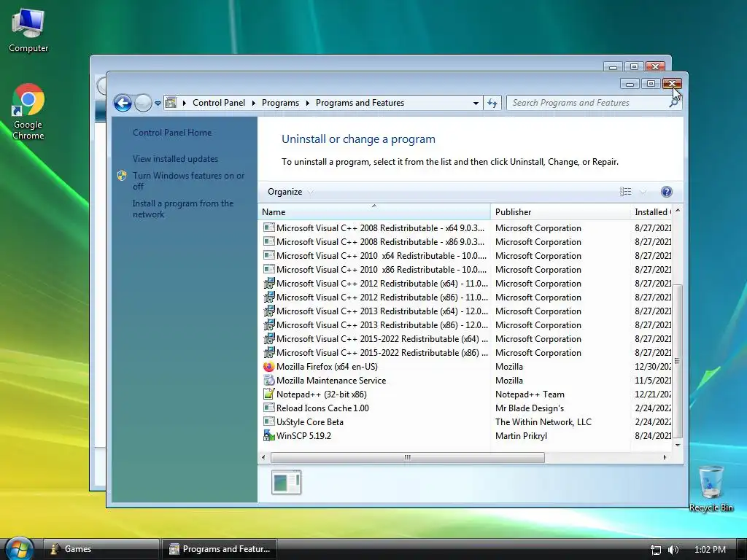Click the WinSCP 5.19.2 icon

[268, 436]
